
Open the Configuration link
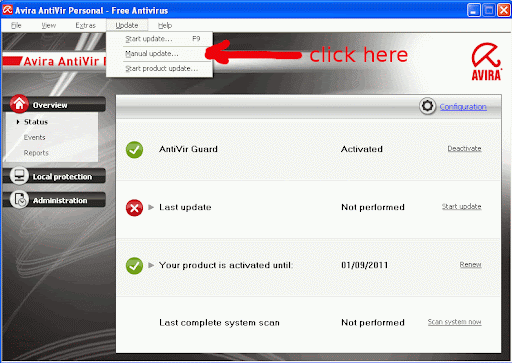click(x=463, y=107)
